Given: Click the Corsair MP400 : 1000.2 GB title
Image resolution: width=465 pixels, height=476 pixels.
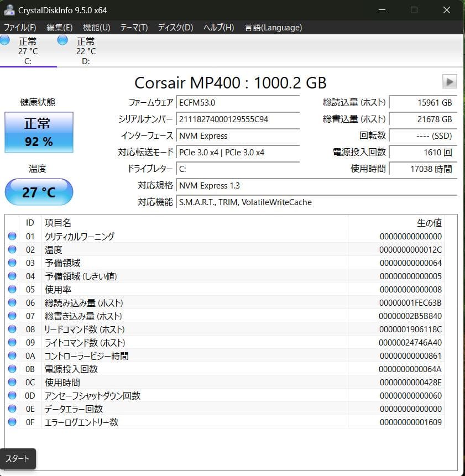Looking at the screenshot, I should [x=231, y=82].
